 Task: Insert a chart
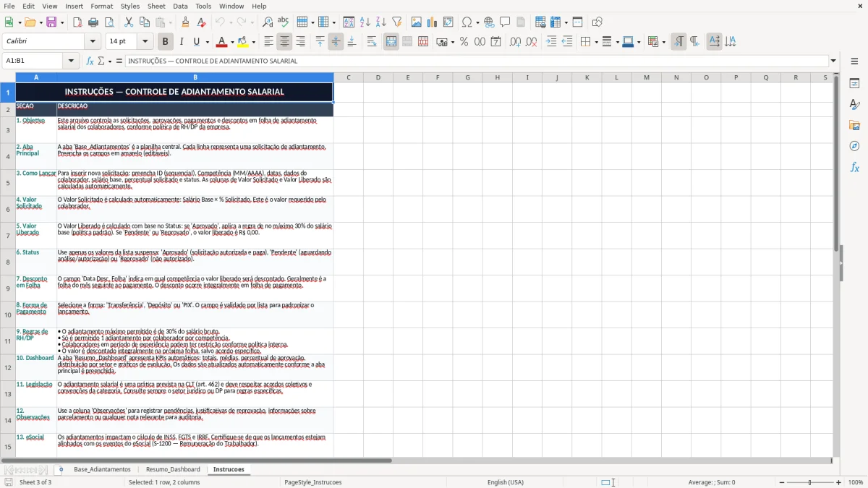point(433,22)
